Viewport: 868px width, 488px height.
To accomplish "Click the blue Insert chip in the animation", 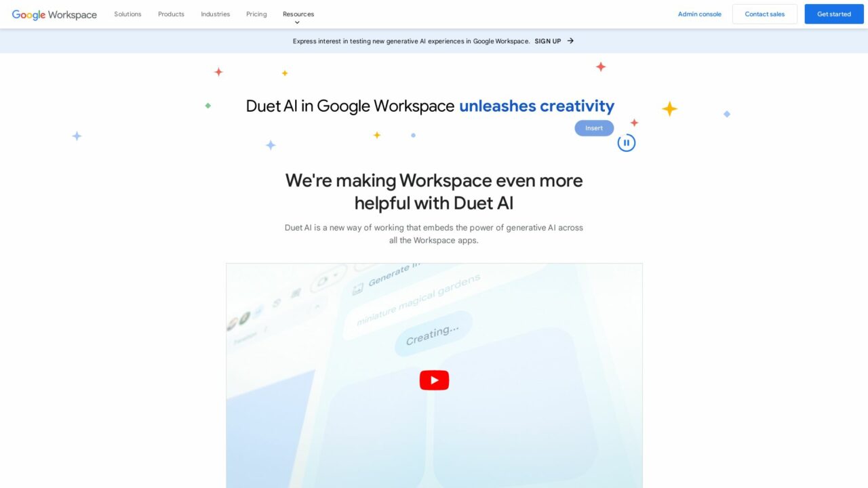I will click(593, 127).
